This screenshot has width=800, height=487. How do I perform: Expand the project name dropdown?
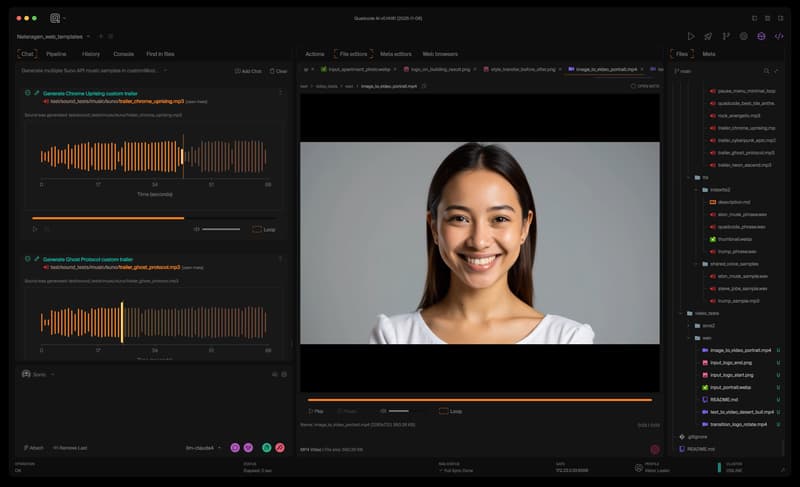coord(89,36)
